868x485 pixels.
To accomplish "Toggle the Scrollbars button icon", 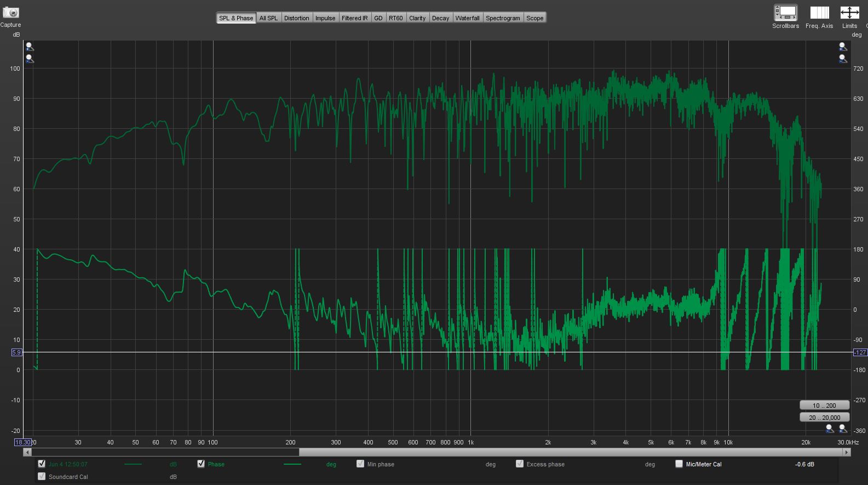I will 785,13.
